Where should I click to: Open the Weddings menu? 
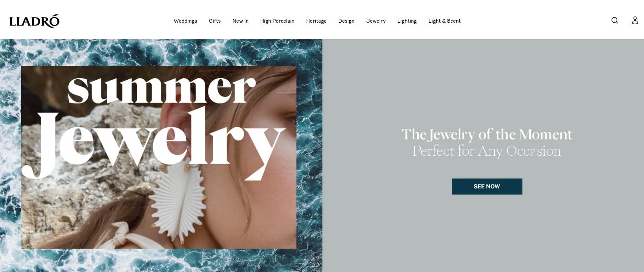(185, 21)
